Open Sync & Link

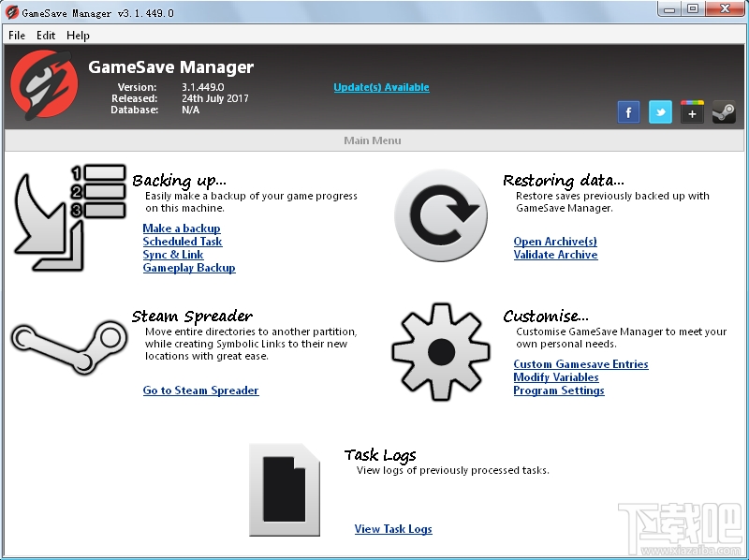pyautogui.click(x=173, y=255)
